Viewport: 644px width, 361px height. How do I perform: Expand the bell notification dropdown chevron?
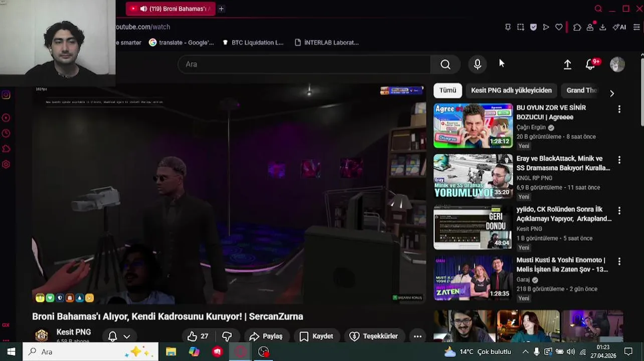point(127,336)
